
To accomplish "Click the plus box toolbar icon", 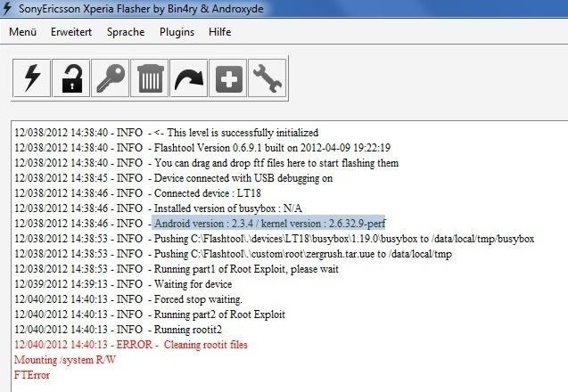I will (x=228, y=78).
